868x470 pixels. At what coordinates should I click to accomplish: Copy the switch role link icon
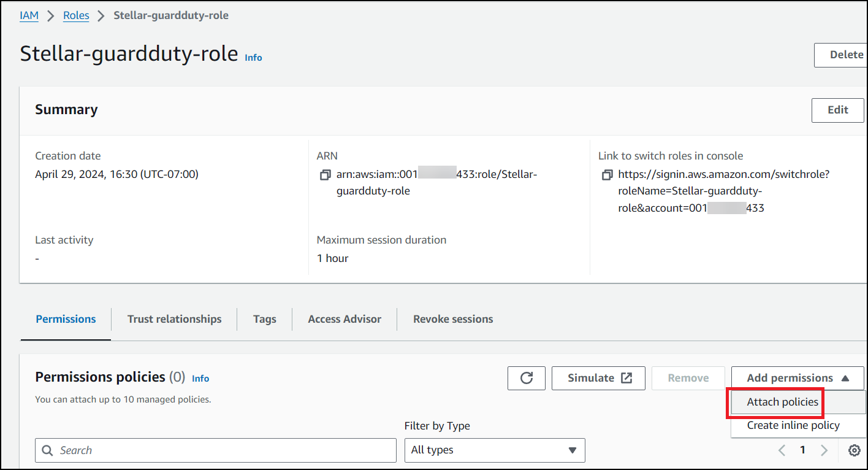pos(607,175)
